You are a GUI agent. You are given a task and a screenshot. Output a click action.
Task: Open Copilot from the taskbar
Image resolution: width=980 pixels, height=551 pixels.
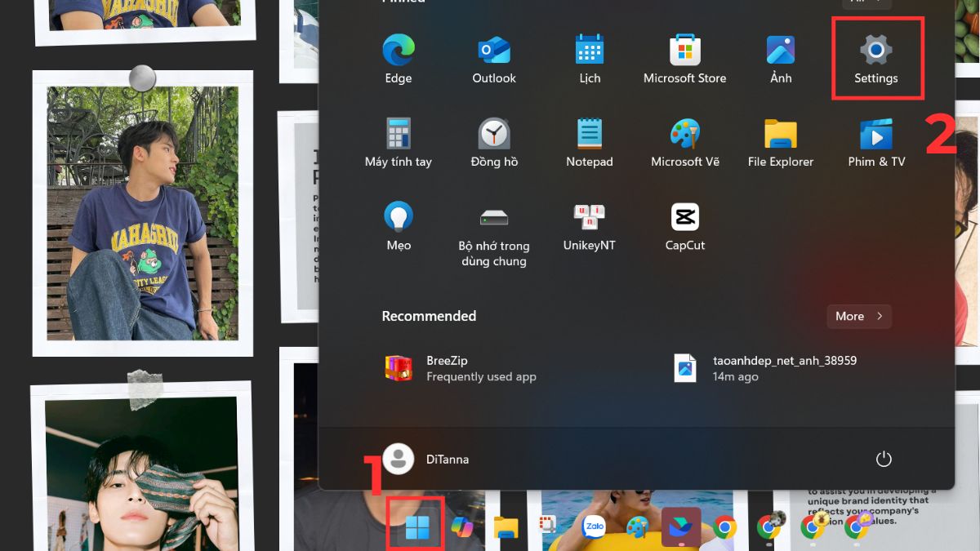(461, 527)
